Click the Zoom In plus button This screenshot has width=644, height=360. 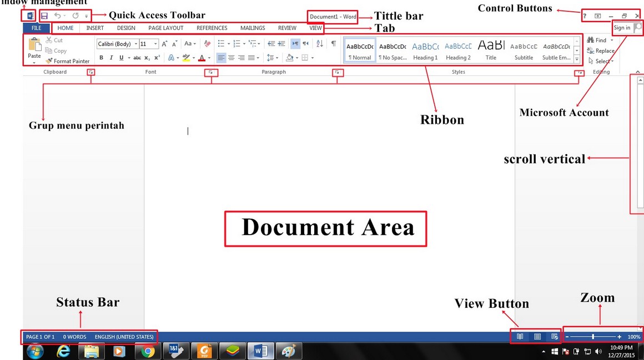click(x=620, y=337)
